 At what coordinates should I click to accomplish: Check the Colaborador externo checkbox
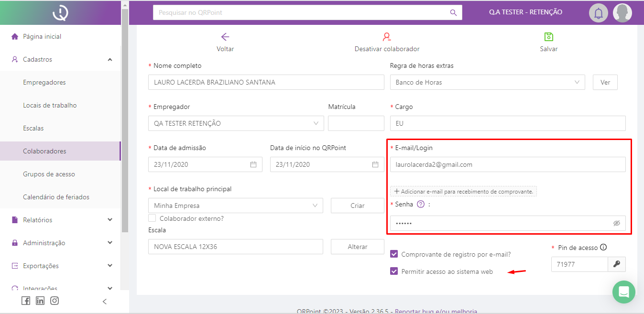pos(152,218)
